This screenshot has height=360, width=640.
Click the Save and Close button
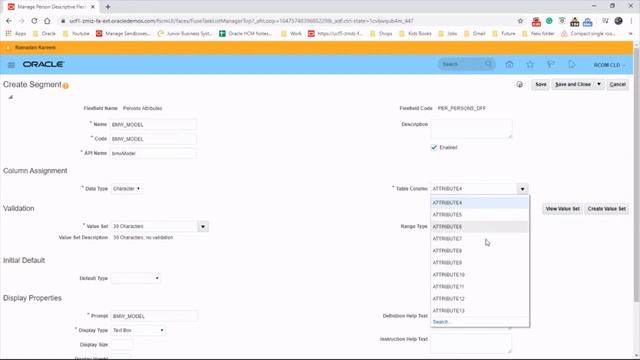pyautogui.click(x=573, y=84)
